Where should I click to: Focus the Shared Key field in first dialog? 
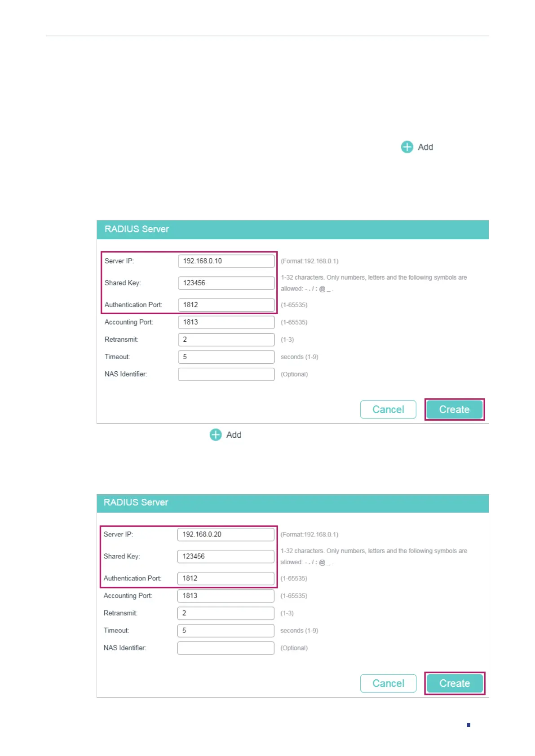pyautogui.click(x=226, y=283)
